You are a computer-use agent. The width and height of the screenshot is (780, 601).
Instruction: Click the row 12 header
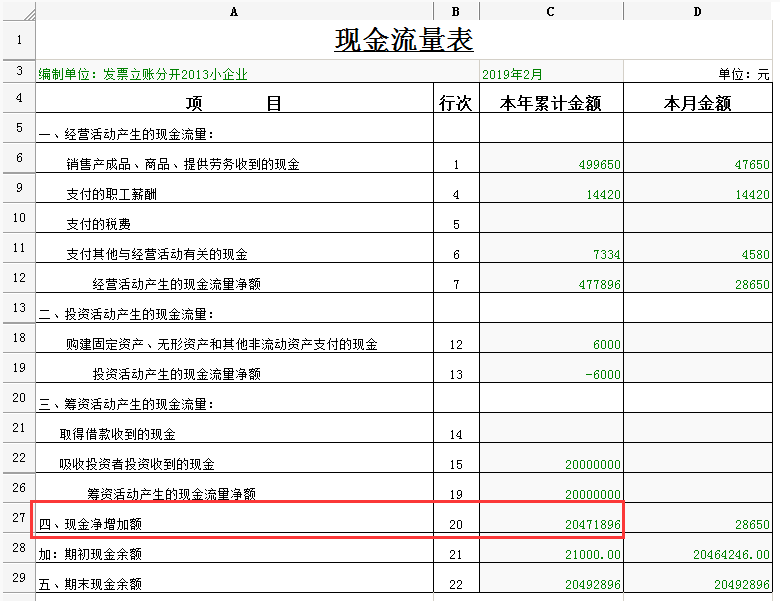[17, 278]
